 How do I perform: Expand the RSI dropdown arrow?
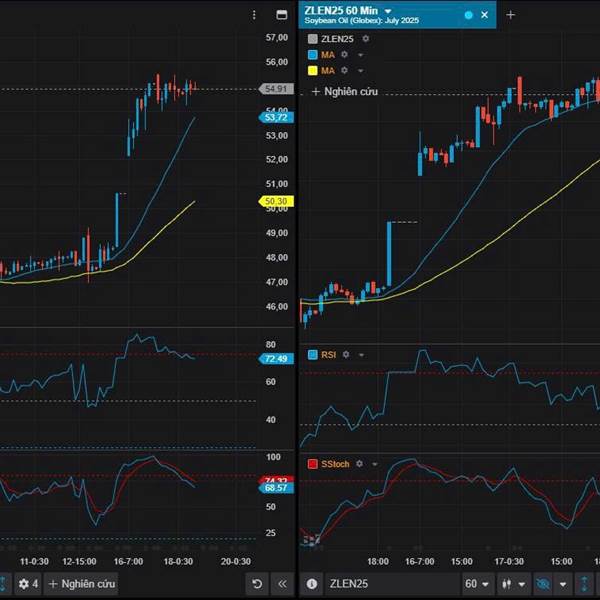[x=362, y=355]
